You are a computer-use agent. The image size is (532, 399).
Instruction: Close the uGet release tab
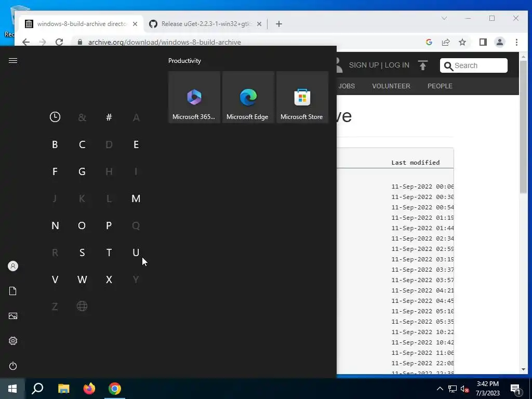pos(259,24)
